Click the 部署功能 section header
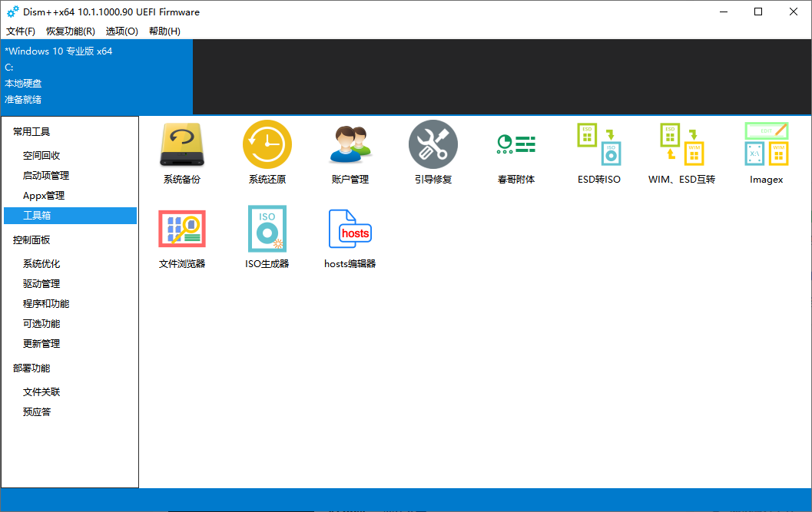The height and width of the screenshot is (512, 812). [31, 368]
